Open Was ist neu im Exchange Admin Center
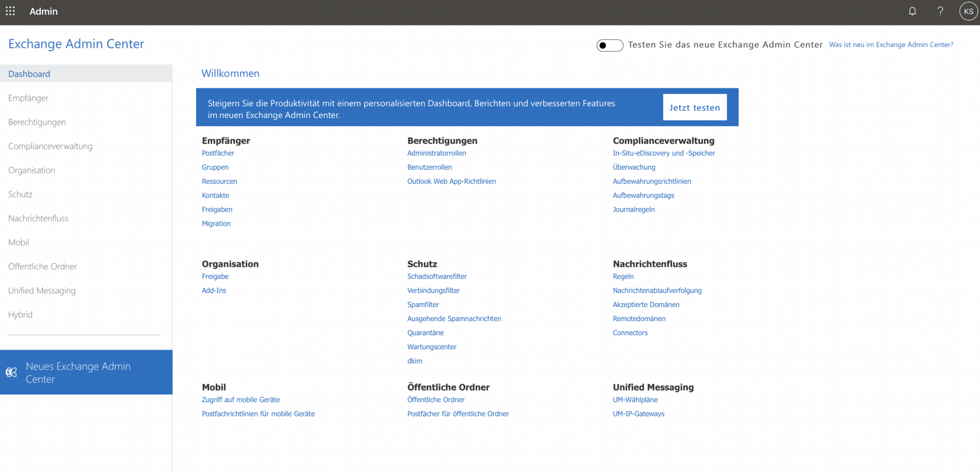 (x=891, y=45)
